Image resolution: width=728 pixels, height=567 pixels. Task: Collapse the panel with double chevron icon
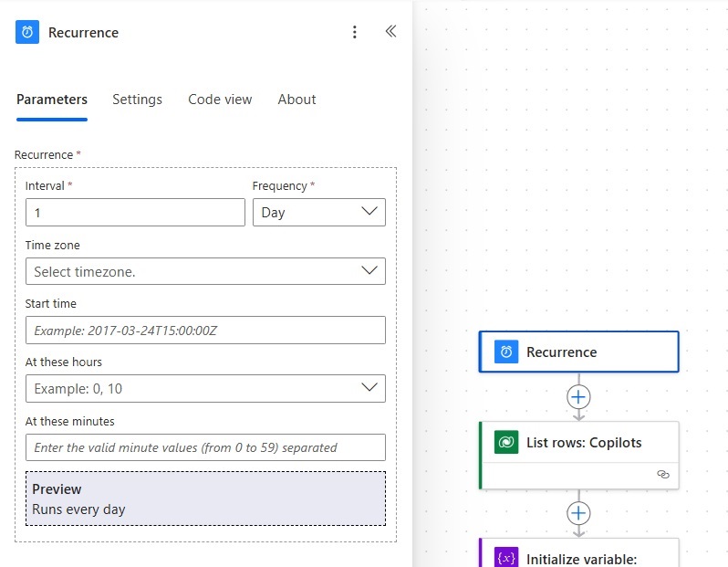pyautogui.click(x=391, y=31)
